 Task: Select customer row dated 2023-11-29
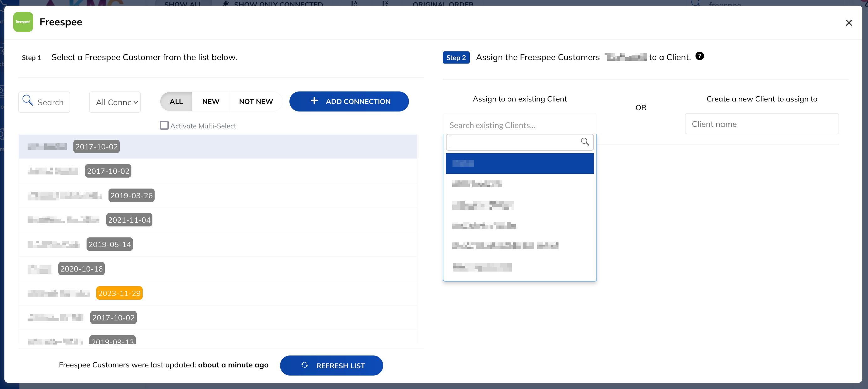point(218,293)
